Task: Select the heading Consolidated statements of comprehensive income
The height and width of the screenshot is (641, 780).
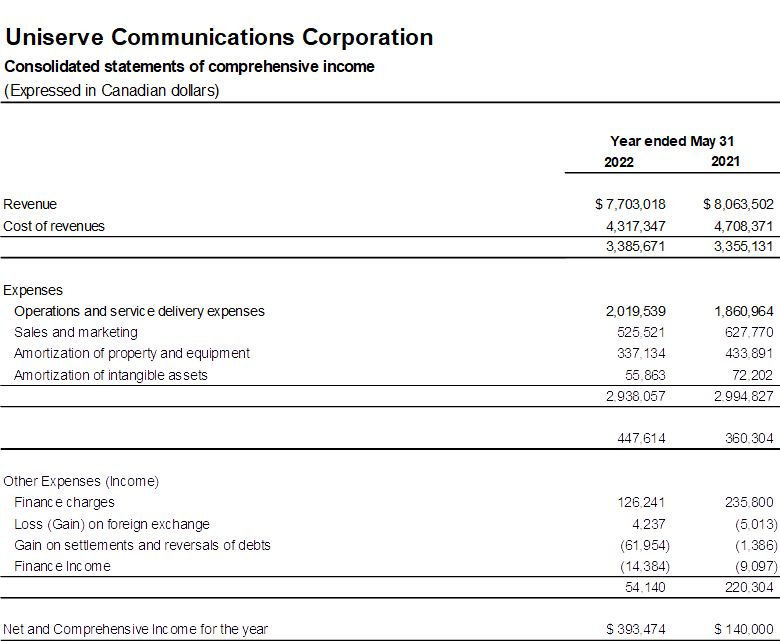Action: tap(190, 67)
